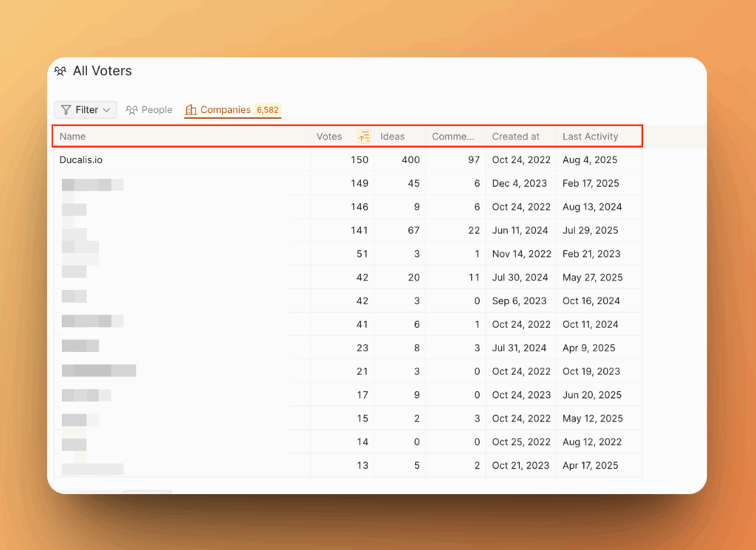Click the Last Activity column header
This screenshot has height=550, width=756.
(590, 137)
